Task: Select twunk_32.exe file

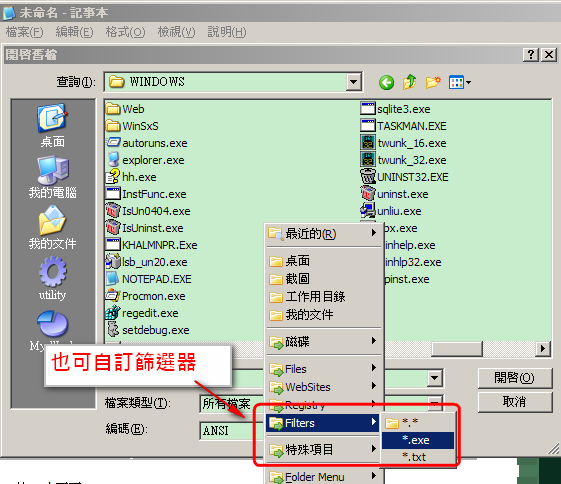Action: (x=403, y=160)
